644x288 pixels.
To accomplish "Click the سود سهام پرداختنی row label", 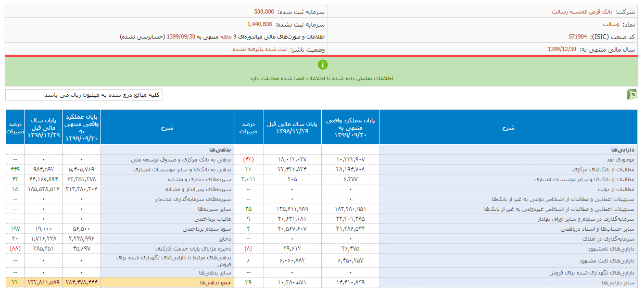I will click(207, 229).
